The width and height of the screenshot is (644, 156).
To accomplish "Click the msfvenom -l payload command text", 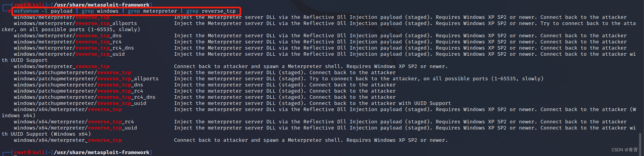I will pyautogui.click(x=43, y=11).
